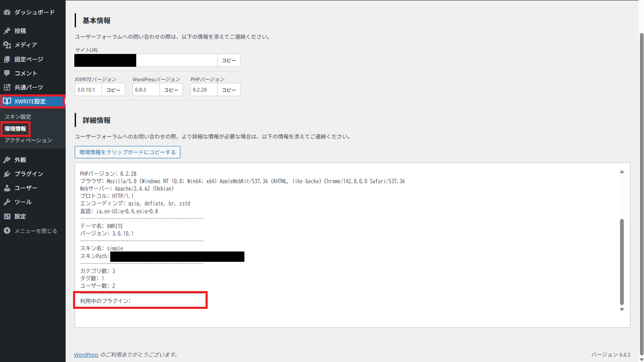The width and height of the screenshot is (644, 362).
Task: Open the メディア media icon
Action: (x=7, y=45)
